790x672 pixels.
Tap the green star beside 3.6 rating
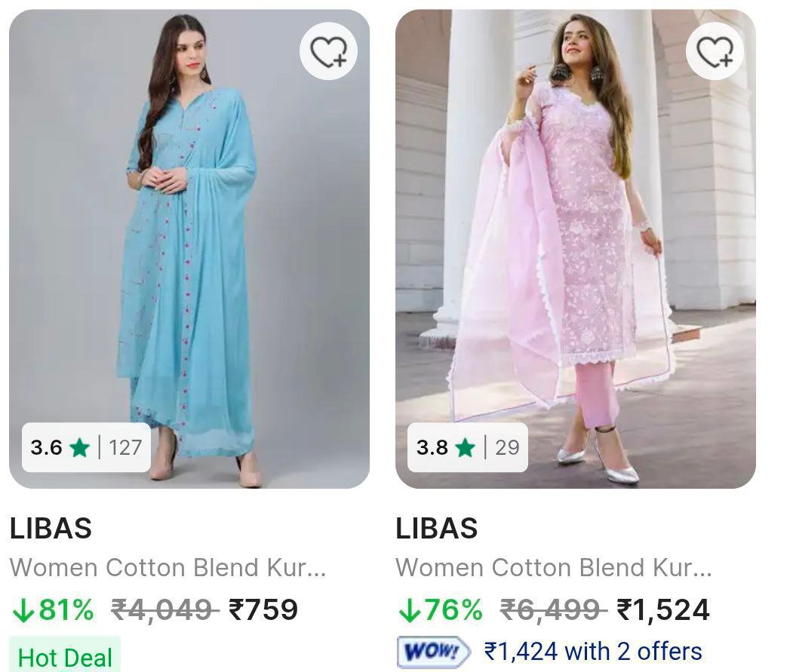click(x=79, y=448)
